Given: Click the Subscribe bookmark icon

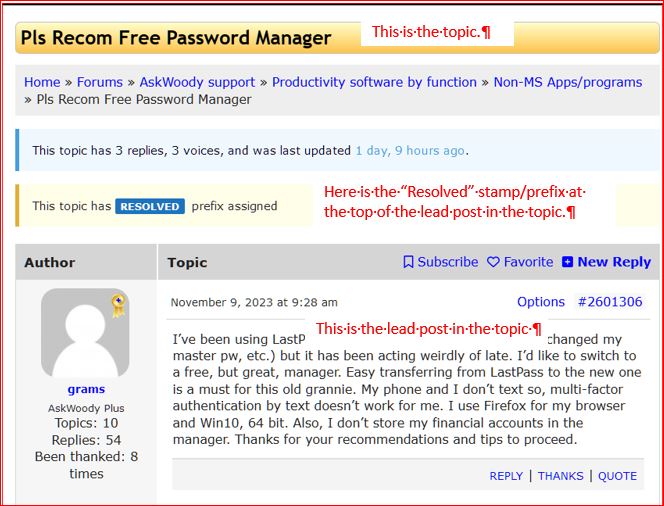Looking at the screenshot, I should coord(408,262).
